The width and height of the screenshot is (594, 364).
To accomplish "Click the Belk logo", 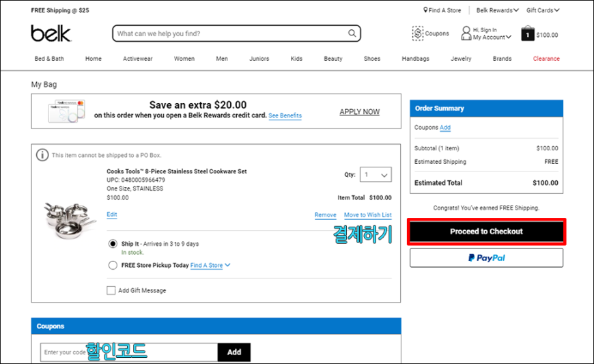I will (x=51, y=33).
